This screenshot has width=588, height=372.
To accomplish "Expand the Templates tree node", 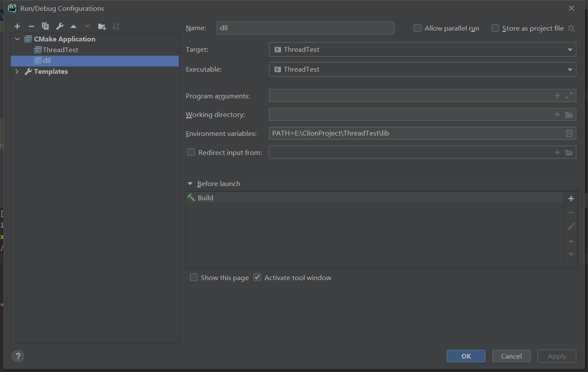I will coord(17,72).
